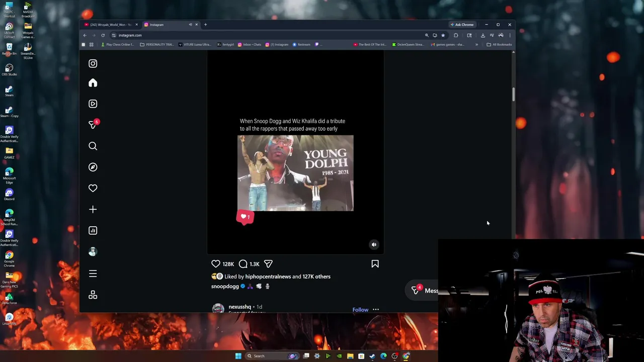Open the 128K likes count

228,264
